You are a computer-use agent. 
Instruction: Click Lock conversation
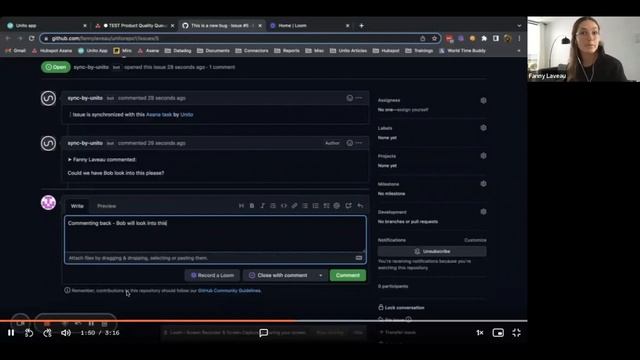click(x=401, y=308)
